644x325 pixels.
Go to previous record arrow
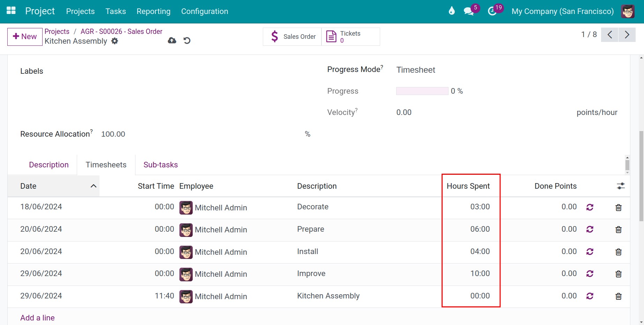tap(610, 35)
